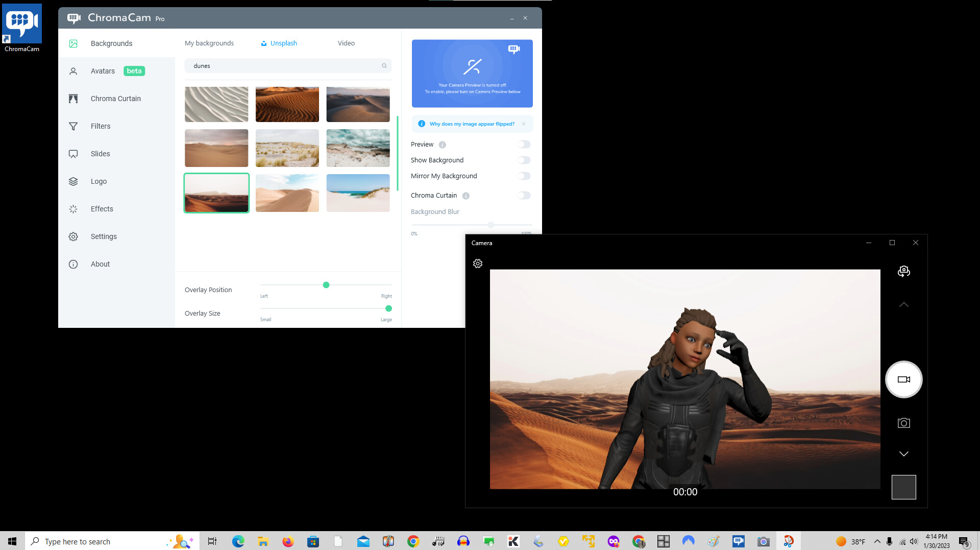This screenshot has height=550, width=980.
Task: Open the Camera app's settings gear
Action: click(x=478, y=264)
